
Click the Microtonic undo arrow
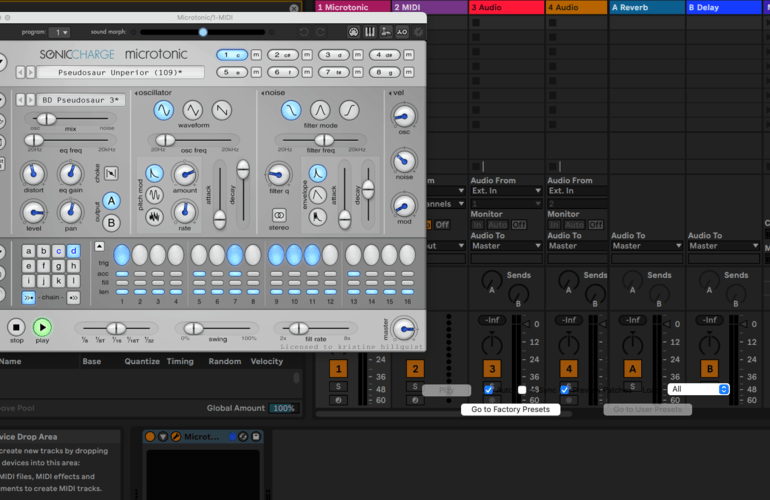tap(304, 32)
